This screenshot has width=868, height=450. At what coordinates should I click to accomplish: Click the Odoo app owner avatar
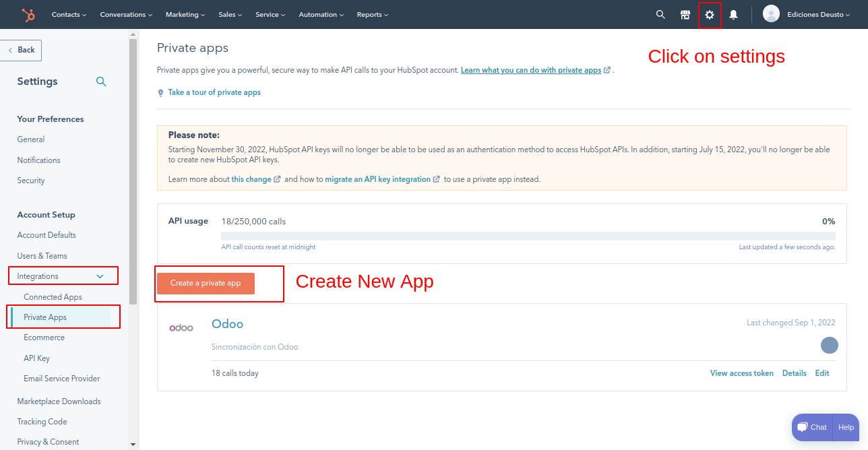pos(830,345)
